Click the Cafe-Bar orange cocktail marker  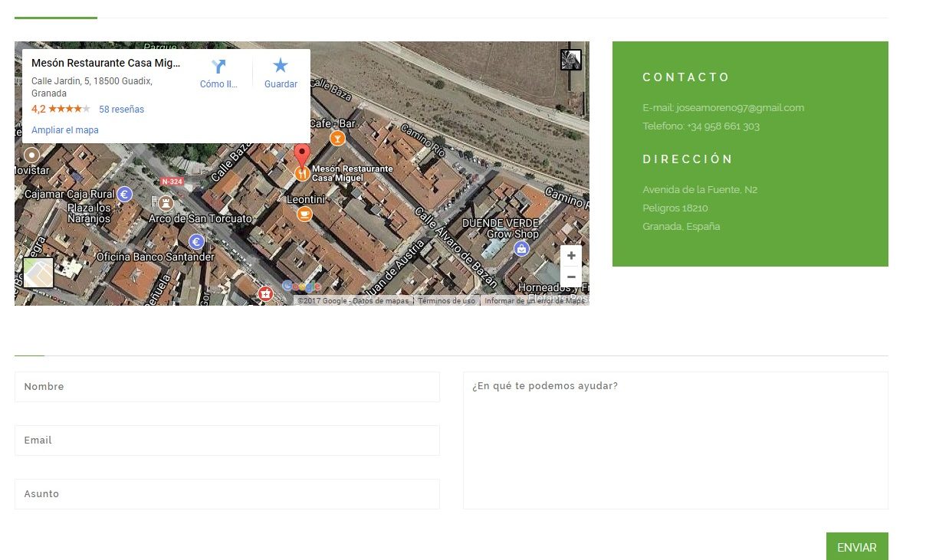337,138
